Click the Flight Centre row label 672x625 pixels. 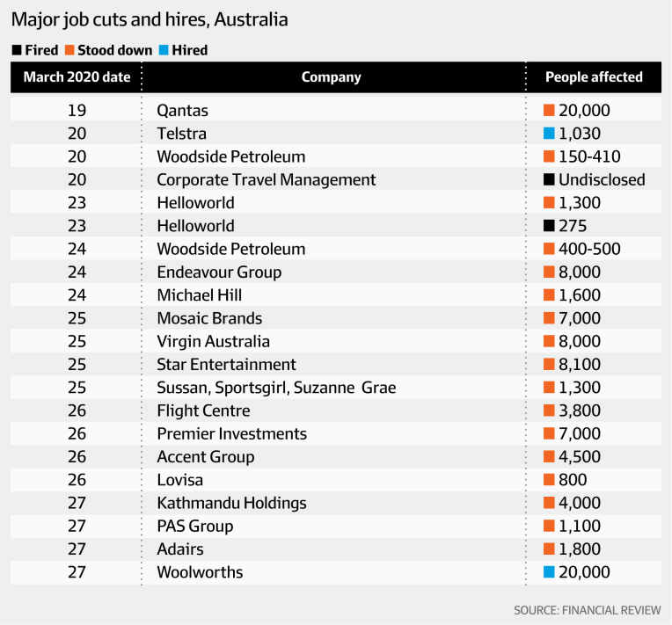click(203, 411)
